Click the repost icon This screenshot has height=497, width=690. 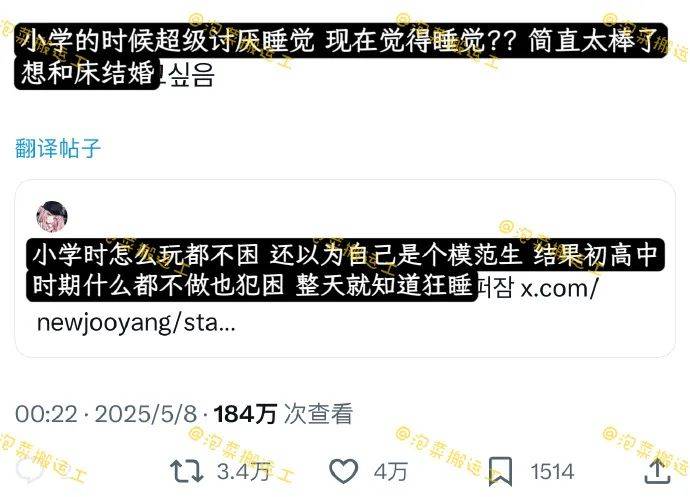click(x=187, y=471)
